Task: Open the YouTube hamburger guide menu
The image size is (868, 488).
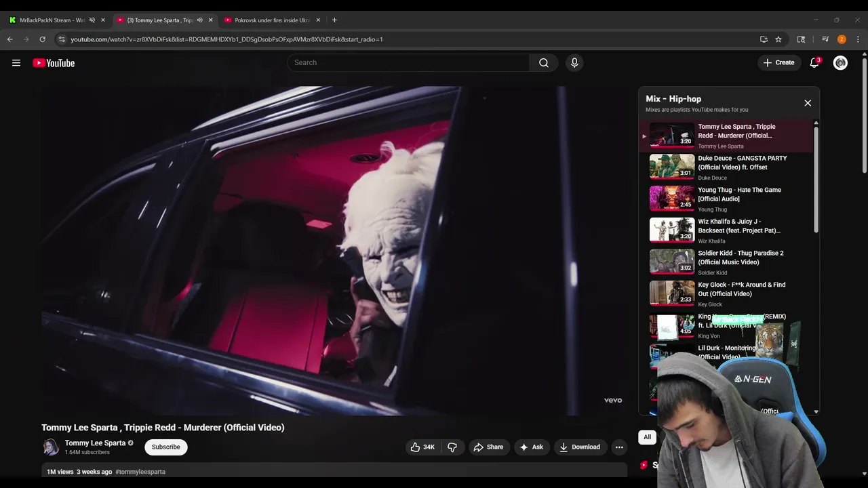Action: 16,63
